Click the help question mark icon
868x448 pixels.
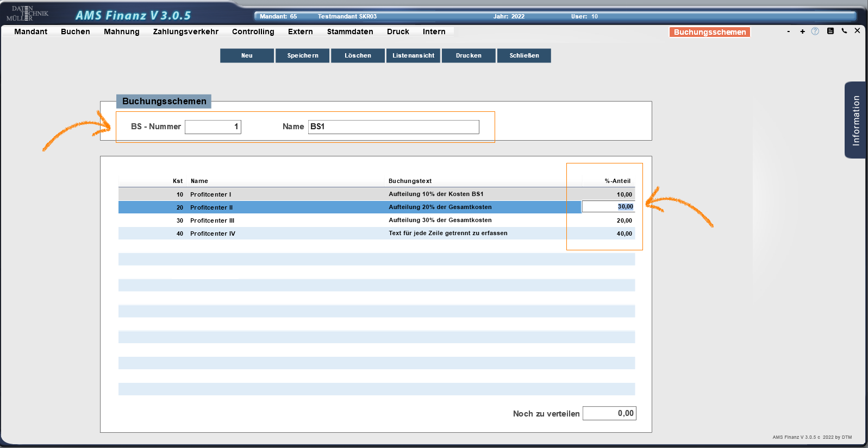click(815, 31)
